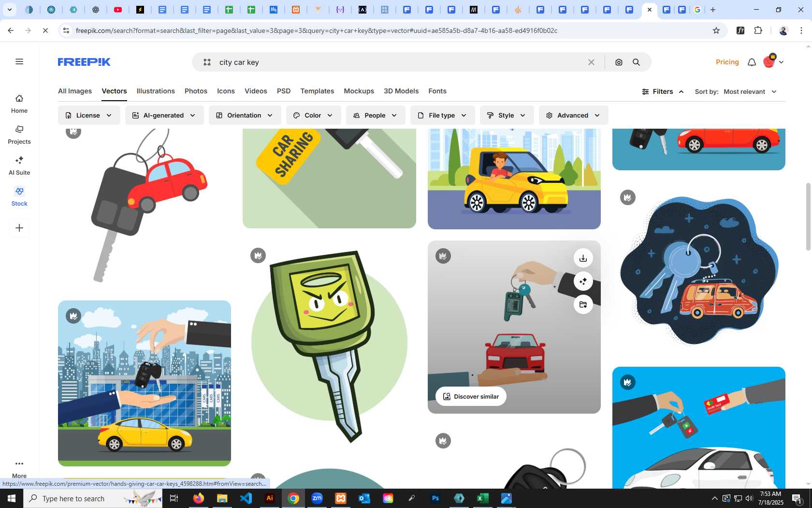Click the Windows taskbar search box
This screenshot has width=812, height=508.
93,498
